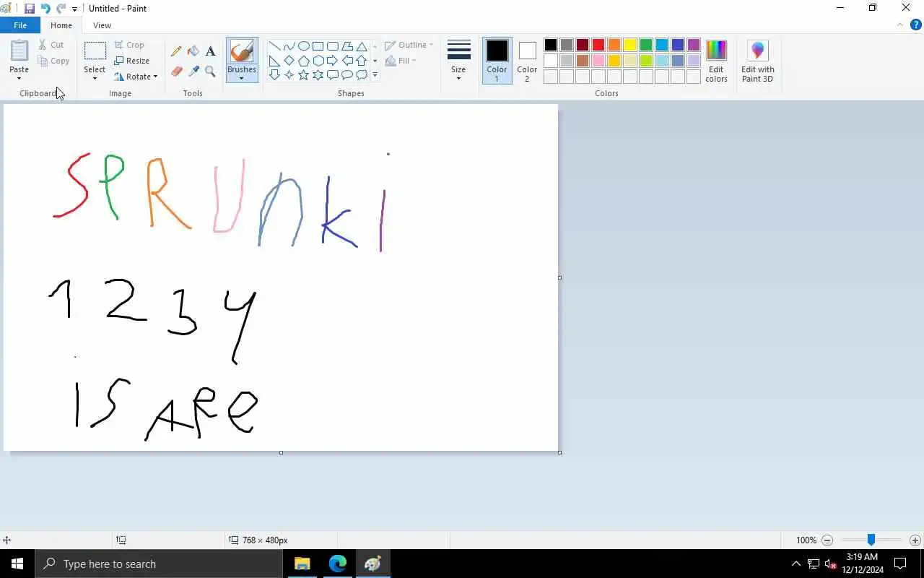Click the Cut button

click(x=51, y=45)
